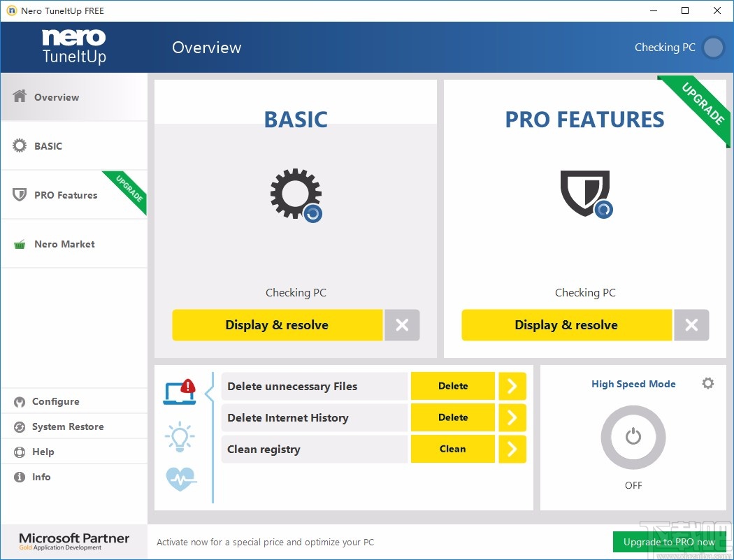
Task: Click the Help lifebuoy icon
Action: tap(20, 452)
